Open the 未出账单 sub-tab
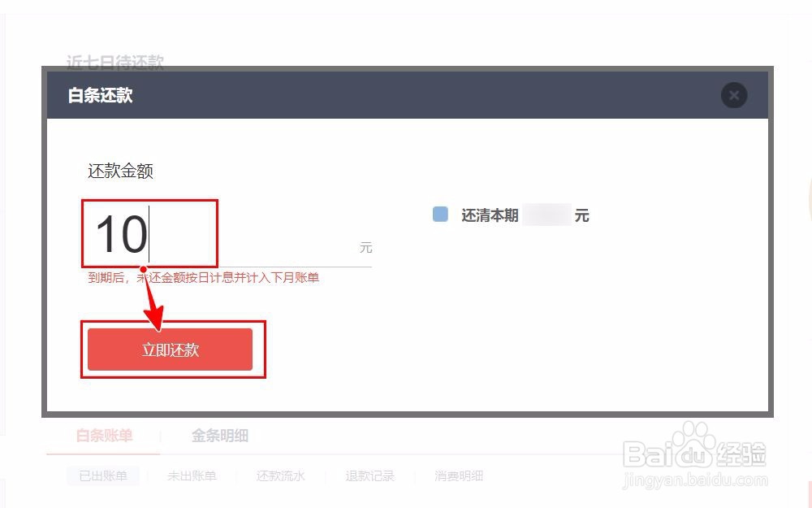Image resolution: width=812 pixels, height=508 pixels. click(192, 475)
